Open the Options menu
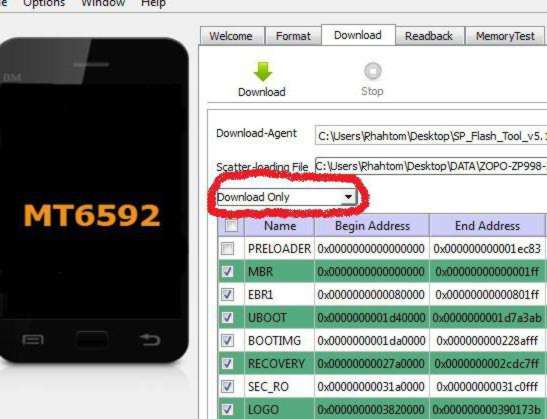547x419 pixels. pyautogui.click(x=44, y=3)
